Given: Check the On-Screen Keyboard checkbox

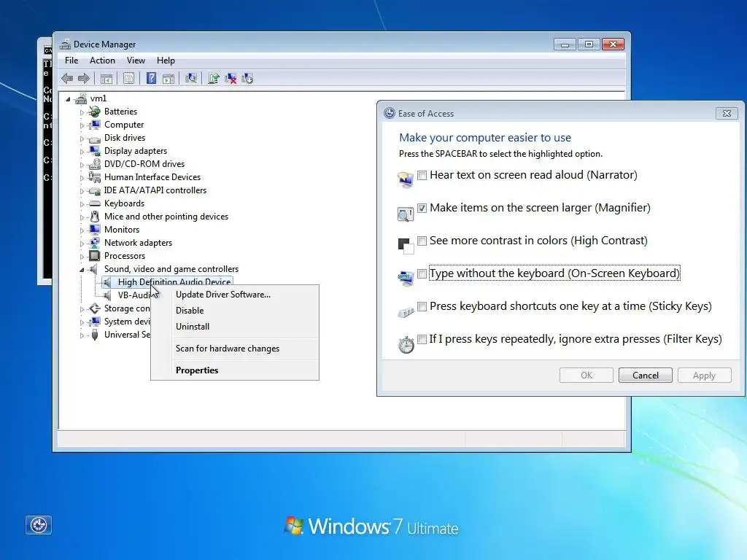Looking at the screenshot, I should pyautogui.click(x=422, y=274).
